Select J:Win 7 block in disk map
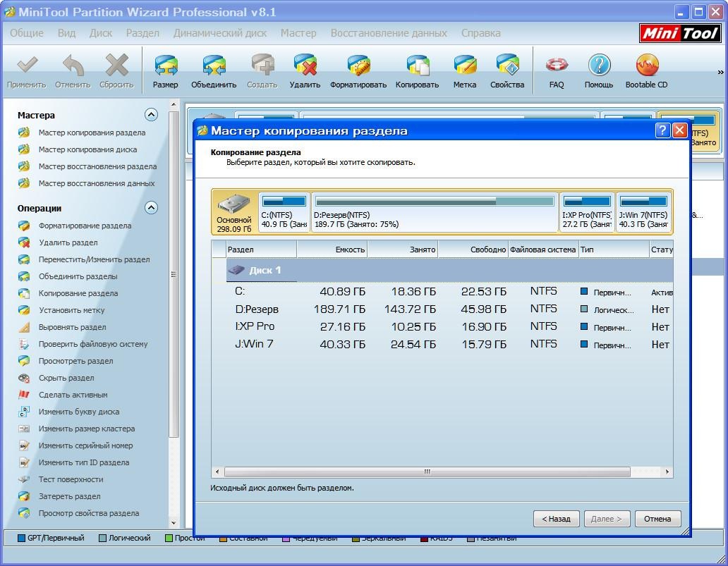The image size is (728, 566). tap(643, 212)
